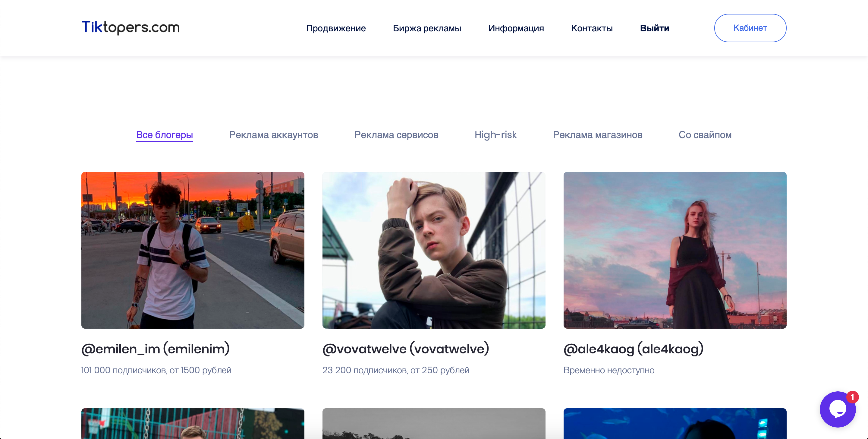Click the @vovatwelve (vovatwelve) title
Screen dimensions: 868x439
406,349
